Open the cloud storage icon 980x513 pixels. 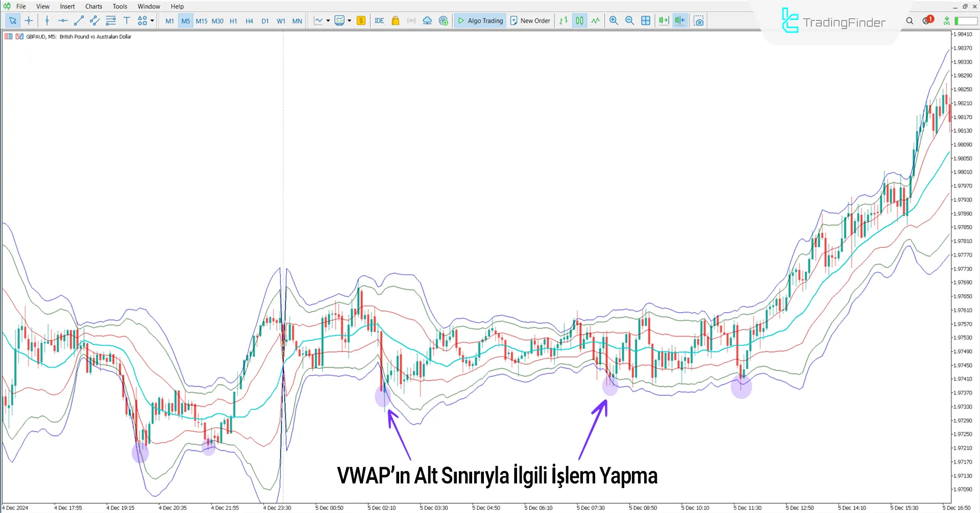(427, 20)
